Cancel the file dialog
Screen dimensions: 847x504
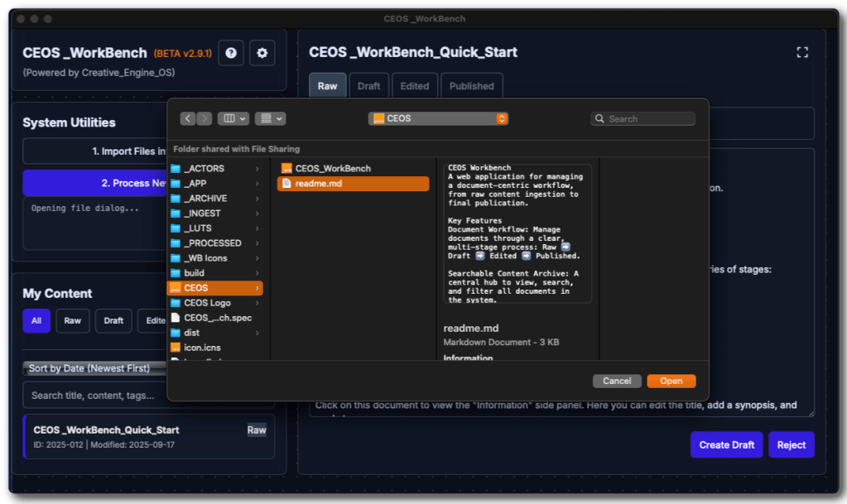click(617, 381)
